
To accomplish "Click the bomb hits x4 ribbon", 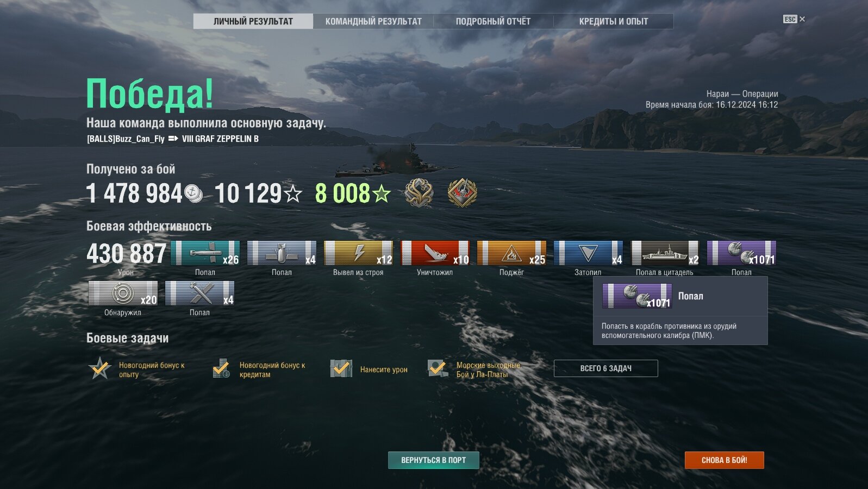I will tap(282, 253).
